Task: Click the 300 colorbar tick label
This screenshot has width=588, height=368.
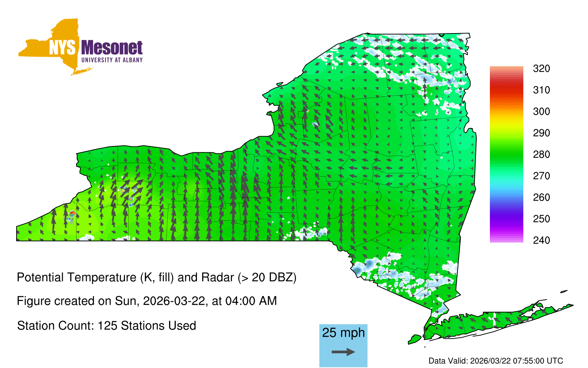Action: coord(541,112)
